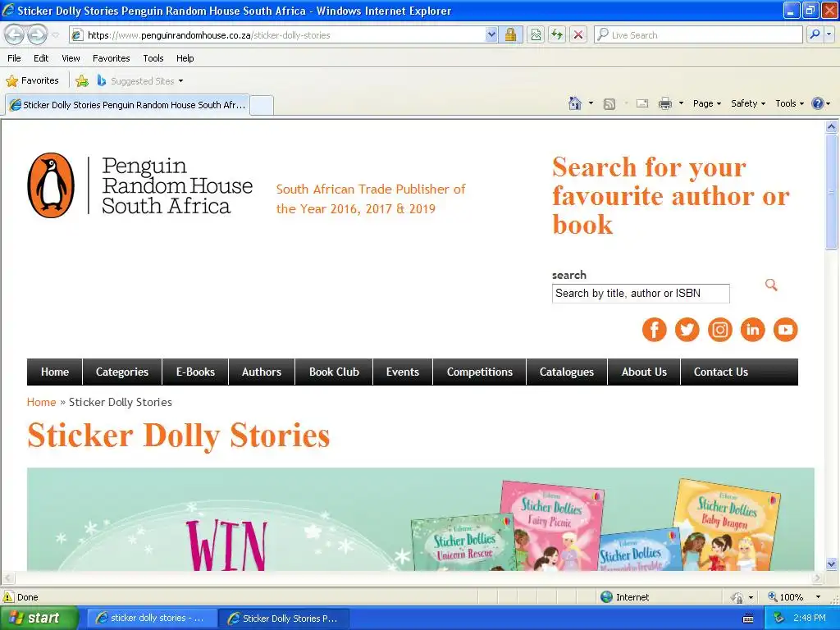Open the E-Books navigation item
This screenshot has height=630, width=840.
[x=195, y=372]
